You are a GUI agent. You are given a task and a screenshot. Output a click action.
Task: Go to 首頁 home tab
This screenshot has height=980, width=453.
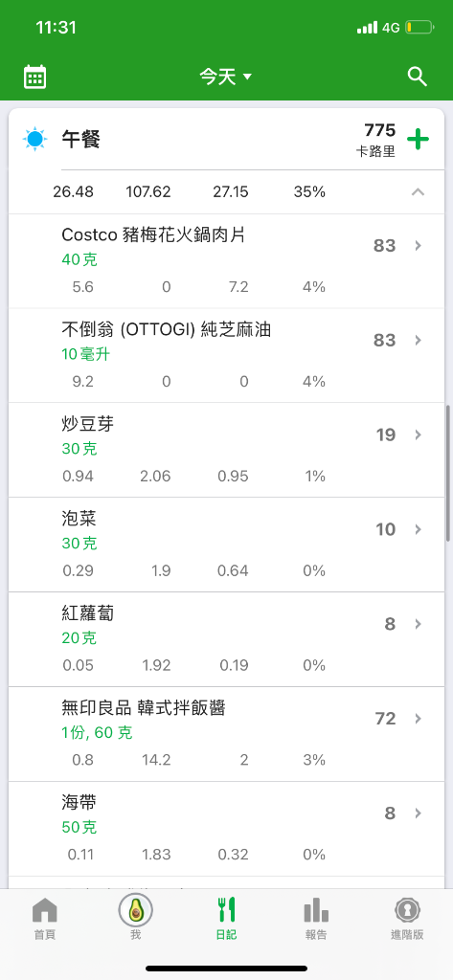pos(44,919)
